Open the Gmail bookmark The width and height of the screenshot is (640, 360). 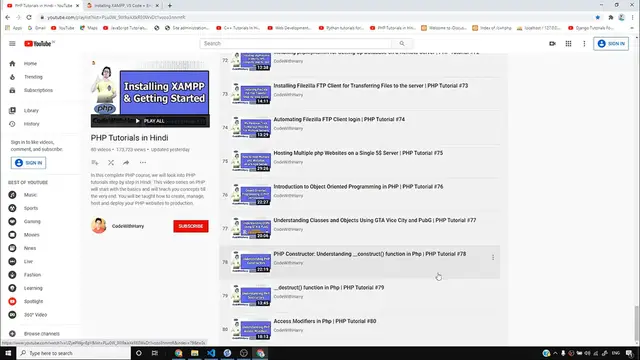[x=37, y=28]
